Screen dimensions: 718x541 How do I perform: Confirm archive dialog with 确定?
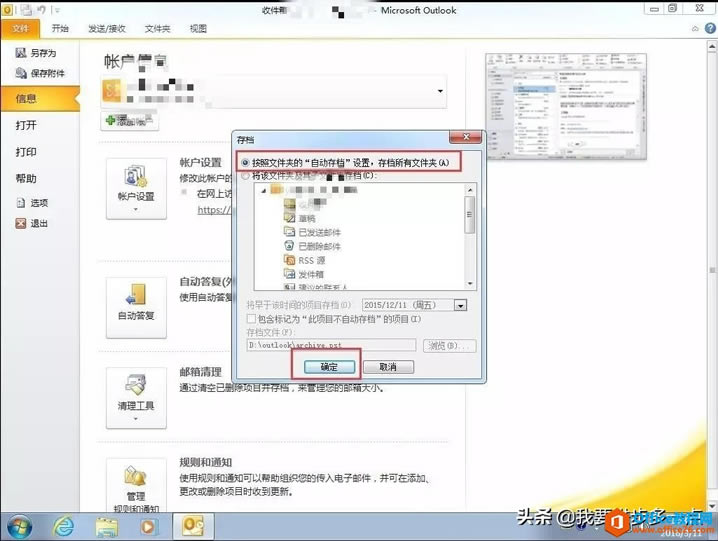coord(329,367)
